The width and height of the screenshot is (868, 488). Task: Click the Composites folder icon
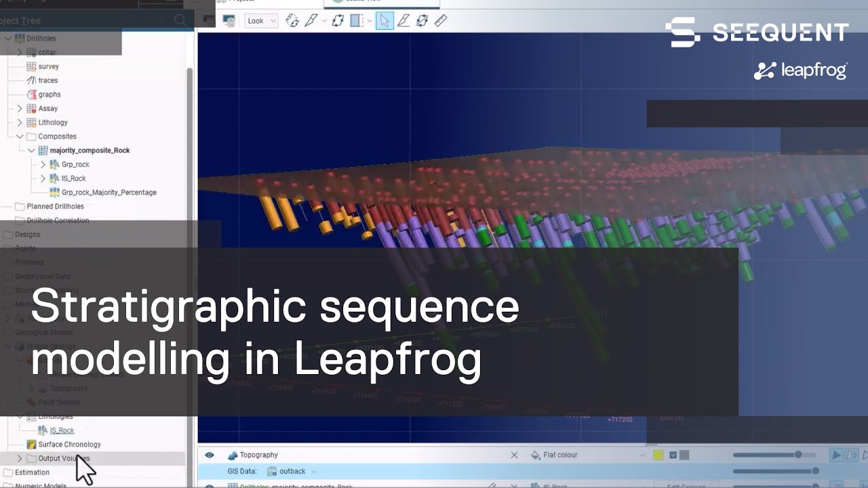click(31, 136)
